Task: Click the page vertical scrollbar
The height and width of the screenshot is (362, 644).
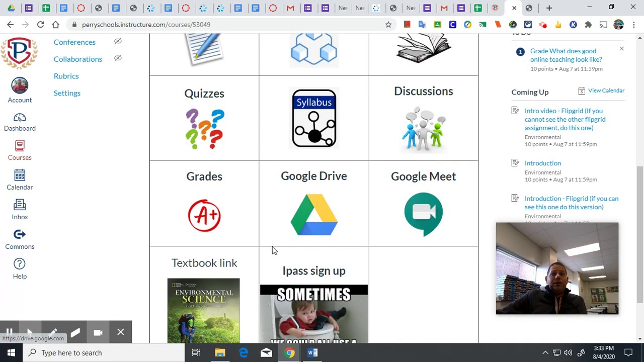Action: 640,234
